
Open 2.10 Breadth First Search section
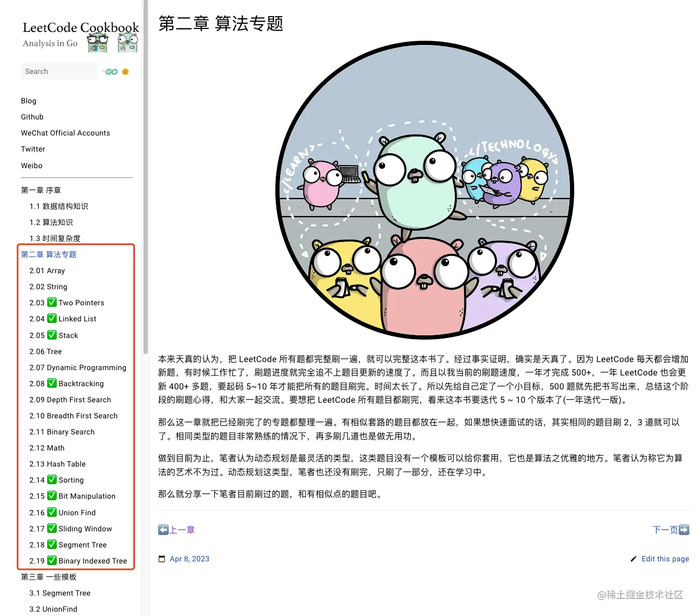(73, 416)
